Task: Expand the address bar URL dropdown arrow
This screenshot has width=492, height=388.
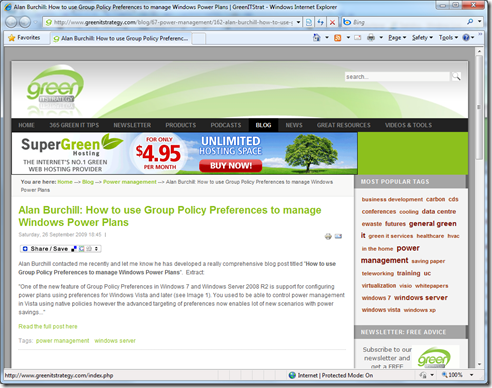Action: click(298, 22)
